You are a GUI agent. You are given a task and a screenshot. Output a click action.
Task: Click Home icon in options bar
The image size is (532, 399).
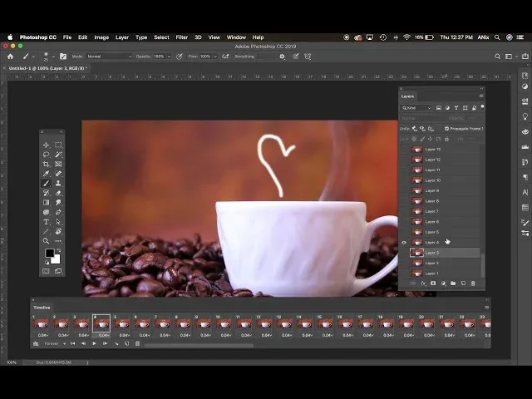pyautogui.click(x=11, y=57)
